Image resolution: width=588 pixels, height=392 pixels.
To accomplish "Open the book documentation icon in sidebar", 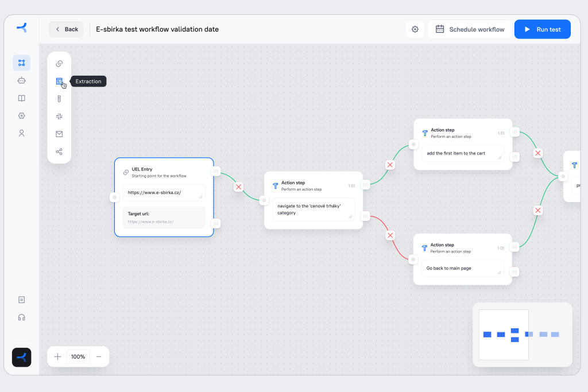I will (21, 98).
